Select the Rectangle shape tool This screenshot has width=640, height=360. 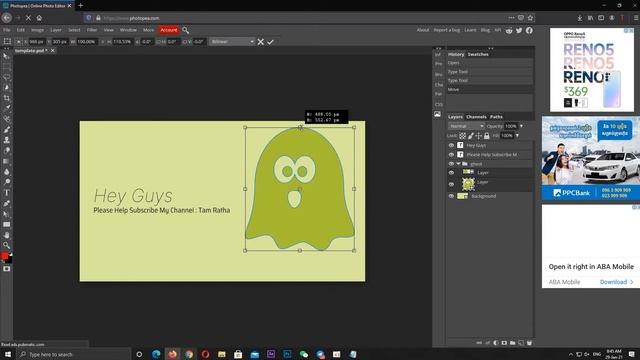(7, 224)
